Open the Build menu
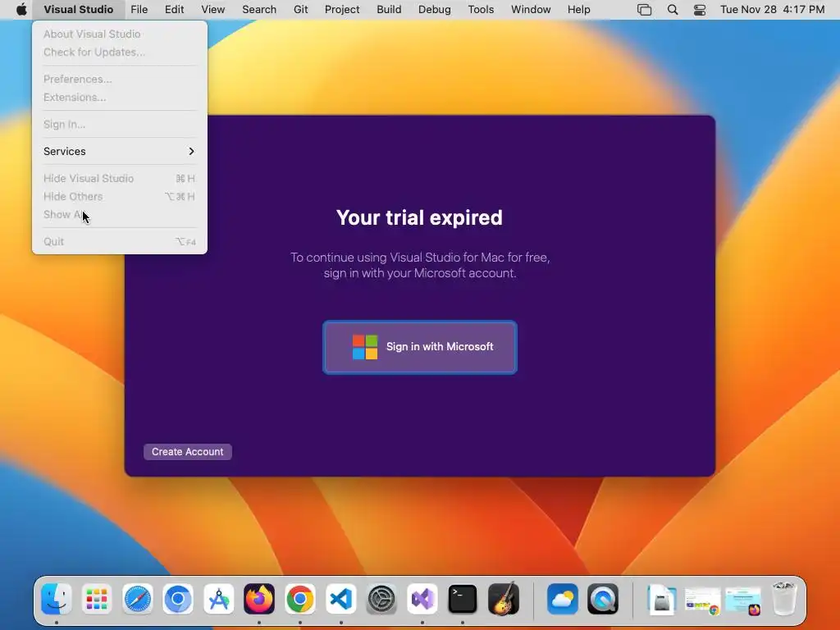The image size is (840, 630). coord(389,10)
